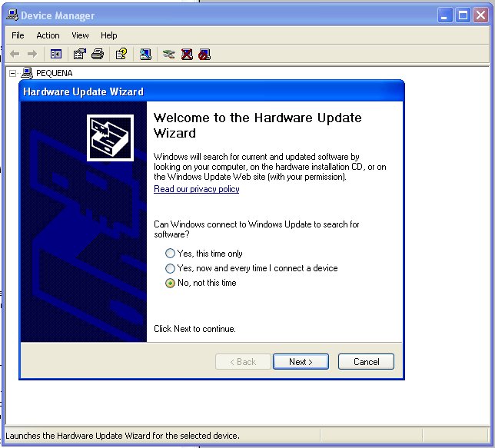Image resolution: width=495 pixels, height=448 pixels.
Task: Collapse the PEQUENA tree node
Action: pyautogui.click(x=12, y=74)
